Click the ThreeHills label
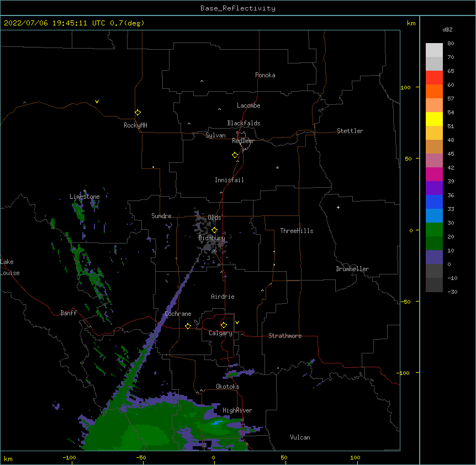 (x=297, y=231)
